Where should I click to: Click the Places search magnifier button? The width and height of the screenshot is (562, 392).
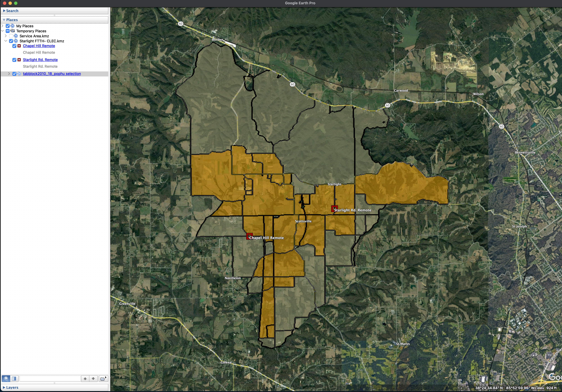tap(6, 378)
